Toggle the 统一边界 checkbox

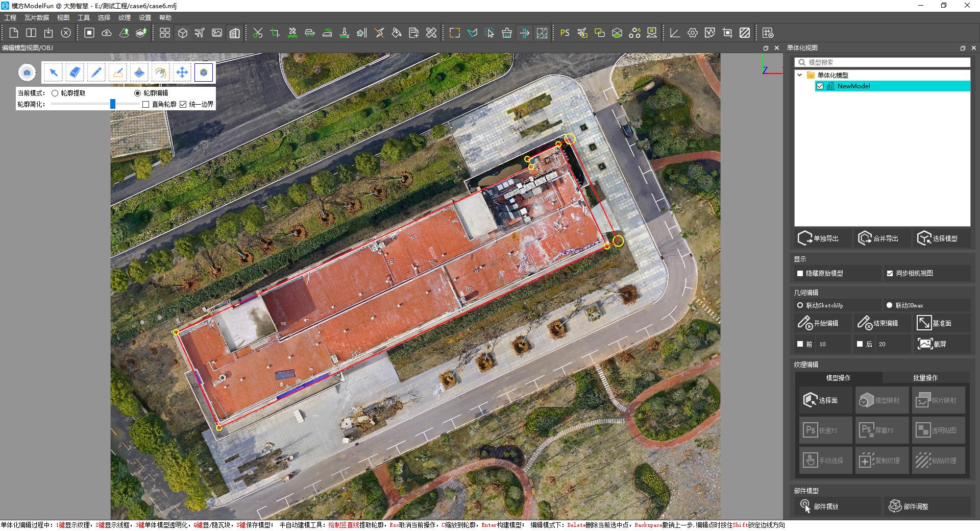point(183,104)
